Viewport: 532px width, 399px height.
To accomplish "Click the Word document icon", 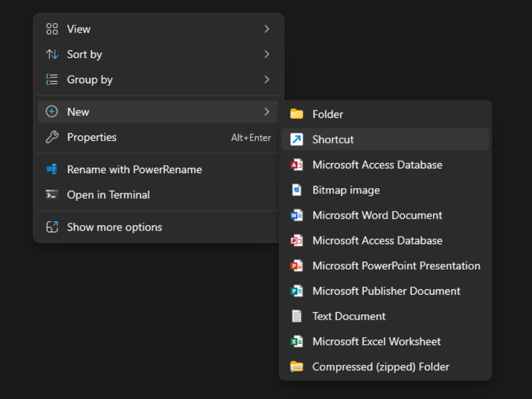I will 296,216.
